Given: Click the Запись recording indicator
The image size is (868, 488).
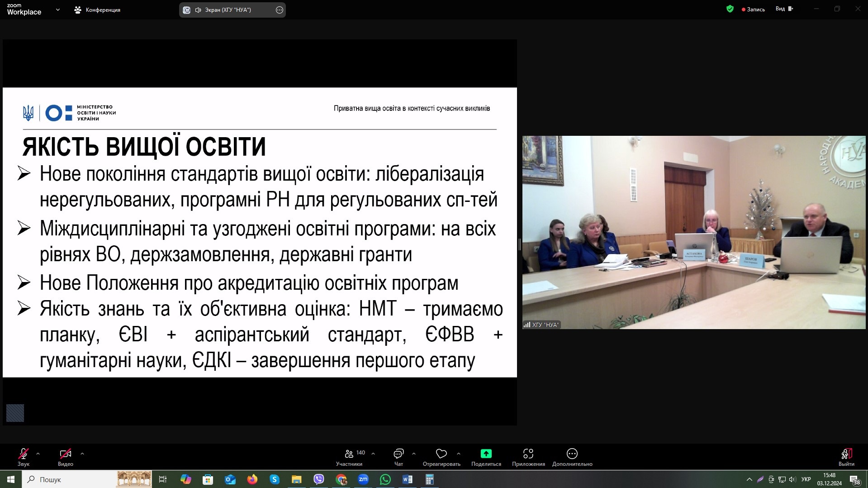Looking at the screenshot, I should click(x=753, y=10).
